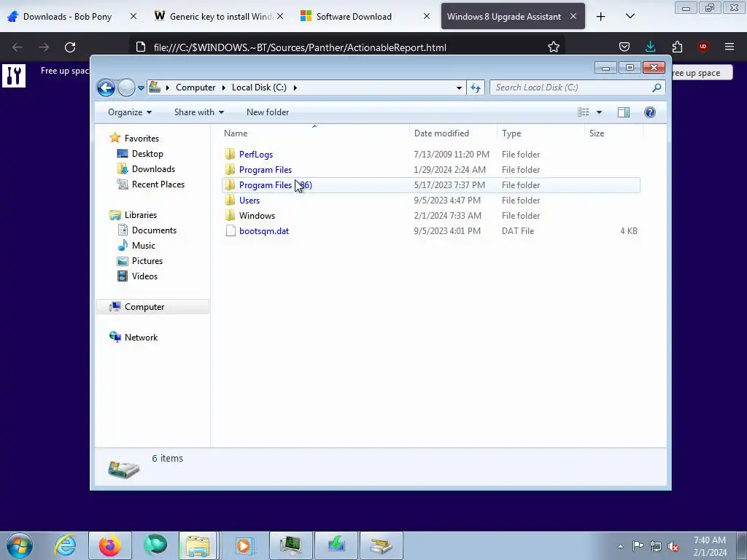Open the Windows Start orb
The image size is (747, 560).
[20, 545]
